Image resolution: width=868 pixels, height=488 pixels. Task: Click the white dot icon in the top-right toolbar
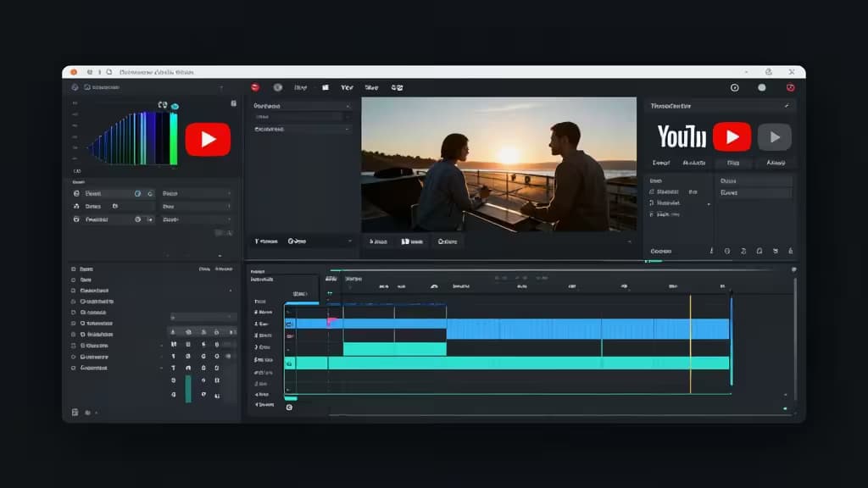(x=762, y=87)
